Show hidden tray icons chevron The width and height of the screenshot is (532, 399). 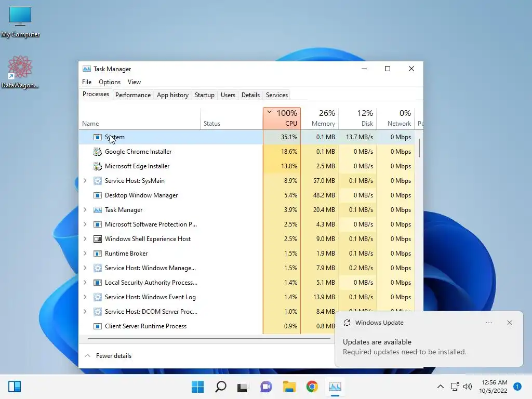441,387
